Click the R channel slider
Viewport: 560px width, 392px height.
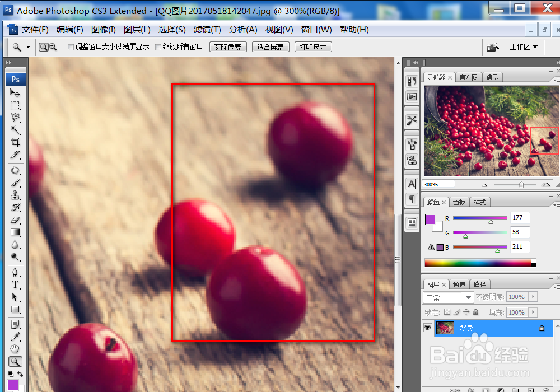coord(480,218)
